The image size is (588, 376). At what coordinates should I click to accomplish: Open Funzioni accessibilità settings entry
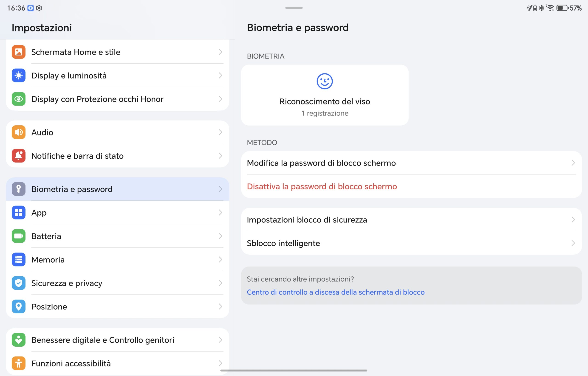118,363
